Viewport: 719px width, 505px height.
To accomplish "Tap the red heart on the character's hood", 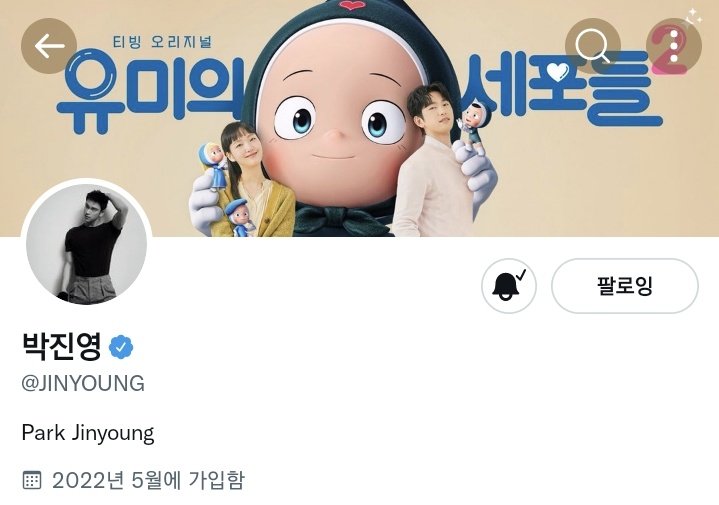I will coord(351,6).
